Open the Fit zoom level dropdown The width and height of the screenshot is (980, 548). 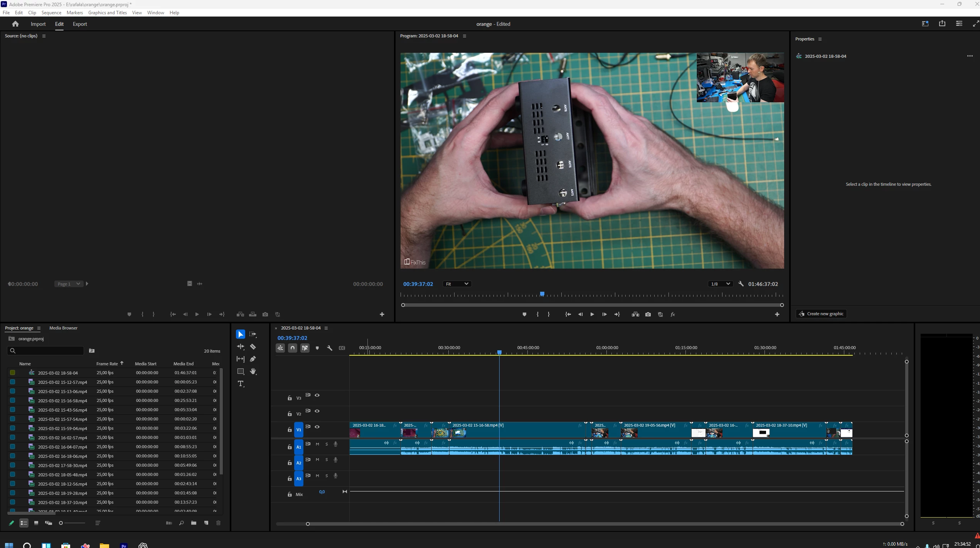457,284
